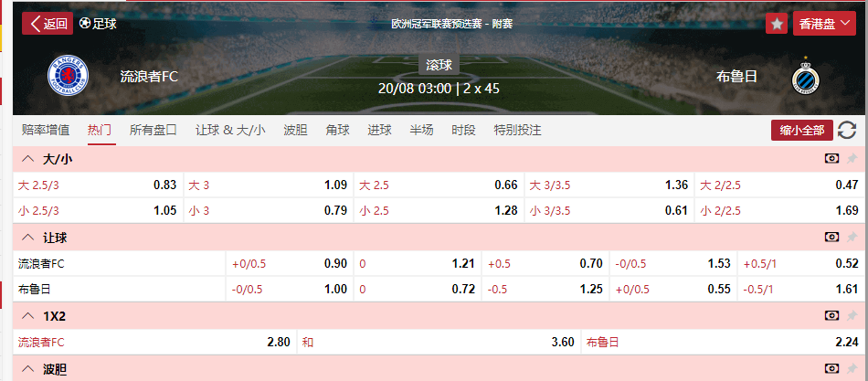
Task: Collapse the 1X2 section
Action: click(x=27, y=316)
